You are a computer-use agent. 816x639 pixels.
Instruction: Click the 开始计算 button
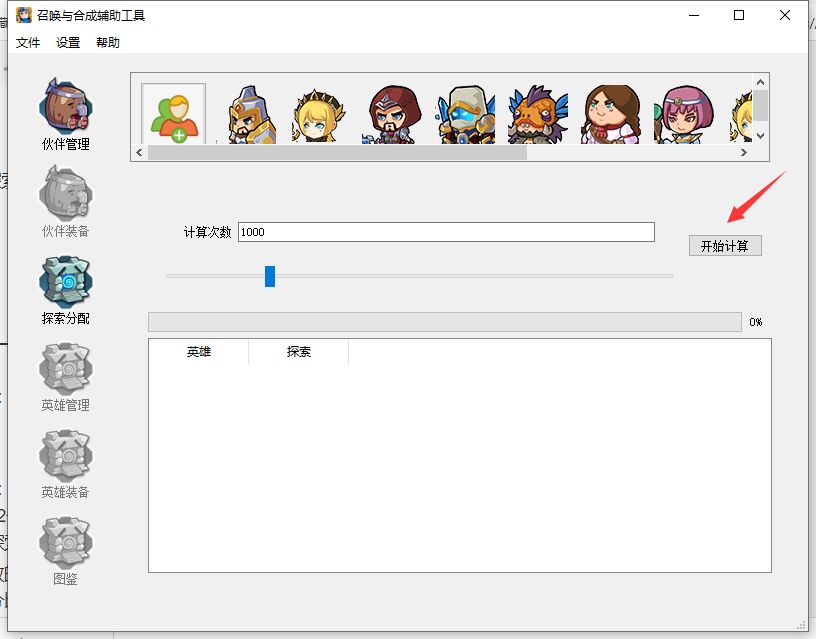[725, 246]
